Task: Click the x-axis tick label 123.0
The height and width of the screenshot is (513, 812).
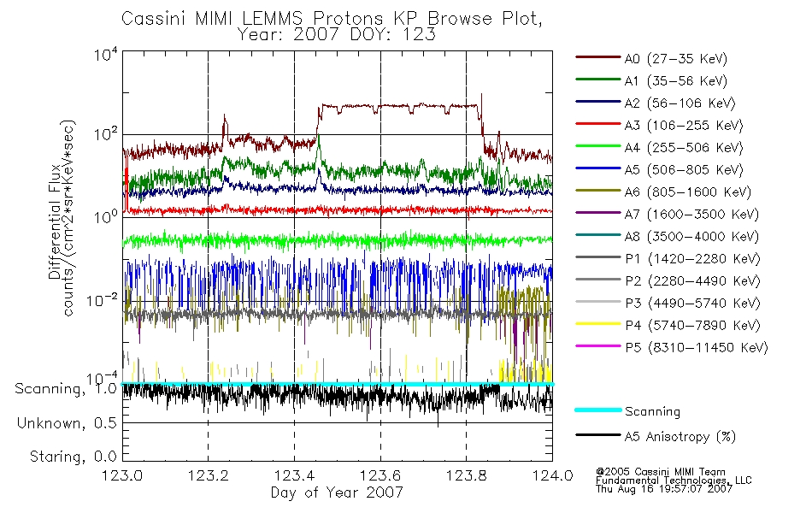Action: [122, 475]
